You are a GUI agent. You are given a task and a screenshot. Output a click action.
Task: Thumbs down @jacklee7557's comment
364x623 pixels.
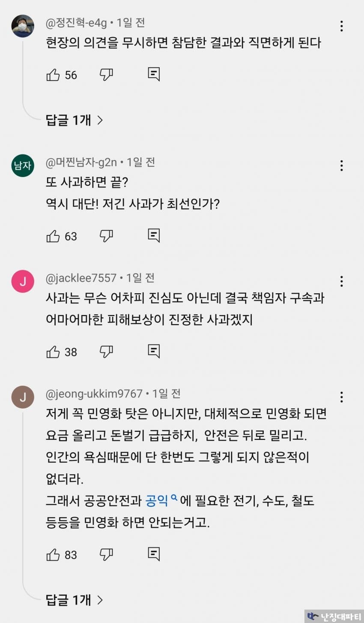(x=106, y=351)
